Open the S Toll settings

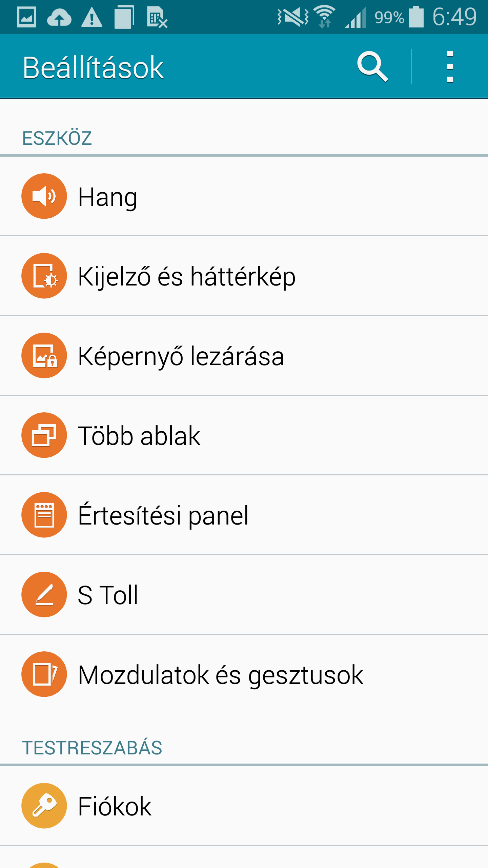click(x=108, y=595)
